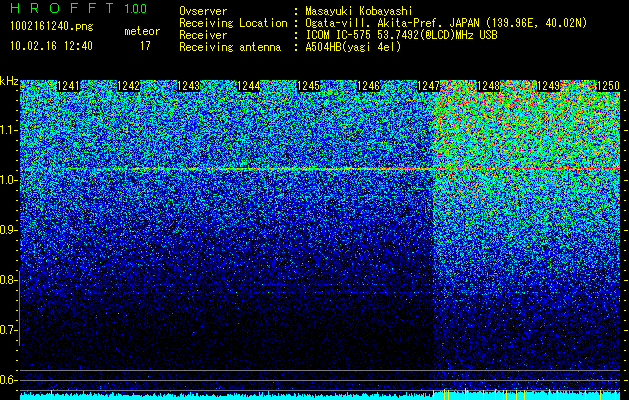
Task: Click the 1244 time marker
Action: 249,86
